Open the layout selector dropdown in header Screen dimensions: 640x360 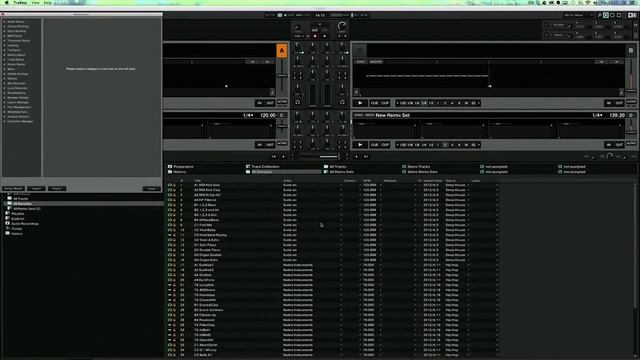click(578, 15)
